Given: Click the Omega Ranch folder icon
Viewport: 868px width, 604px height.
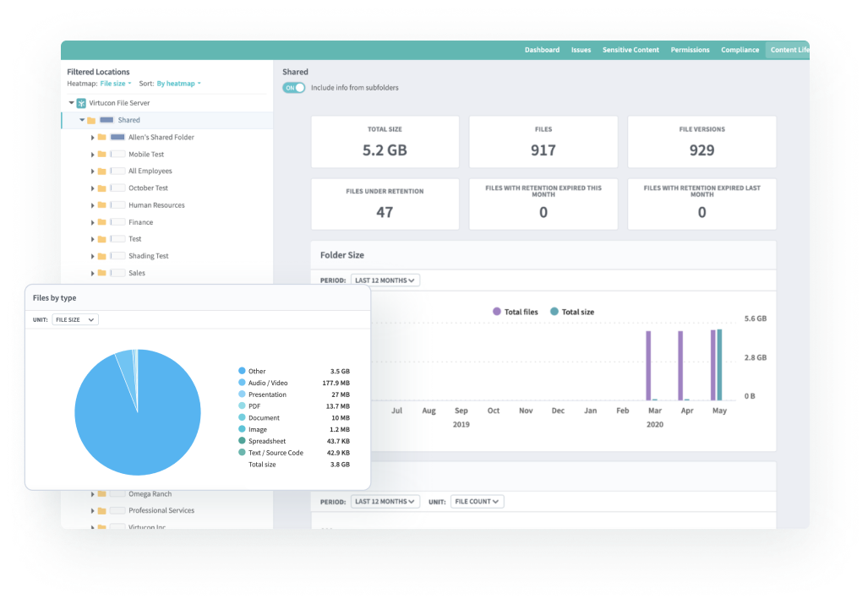Looking at the screenshot, I should 101,494.
